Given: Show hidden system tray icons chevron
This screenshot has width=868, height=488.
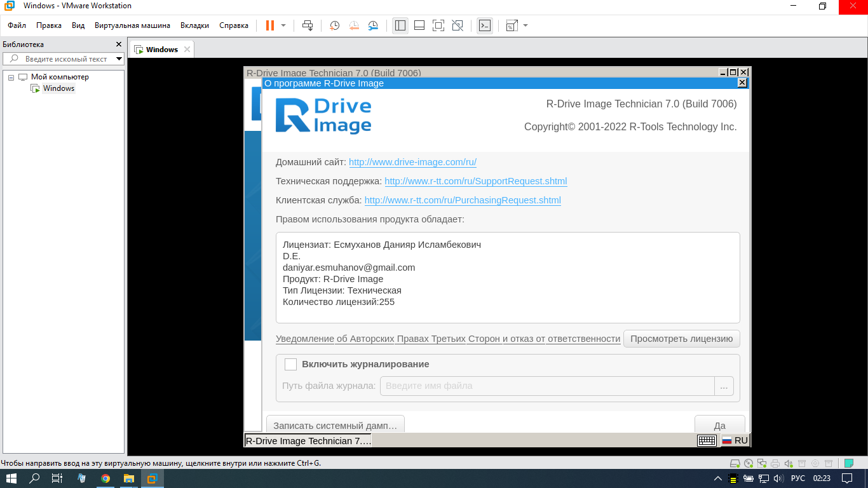Looking at the screenshot, I should pos(718,478).
